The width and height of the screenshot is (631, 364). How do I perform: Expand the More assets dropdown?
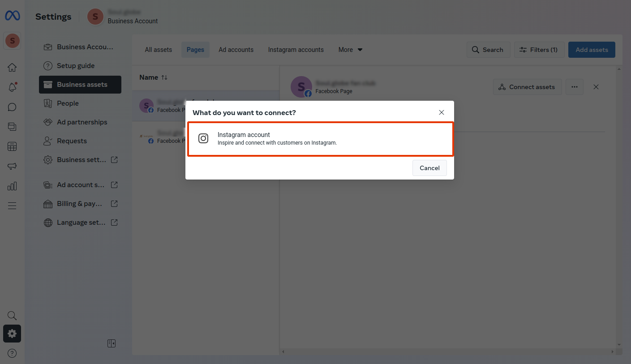click(350, 50)
